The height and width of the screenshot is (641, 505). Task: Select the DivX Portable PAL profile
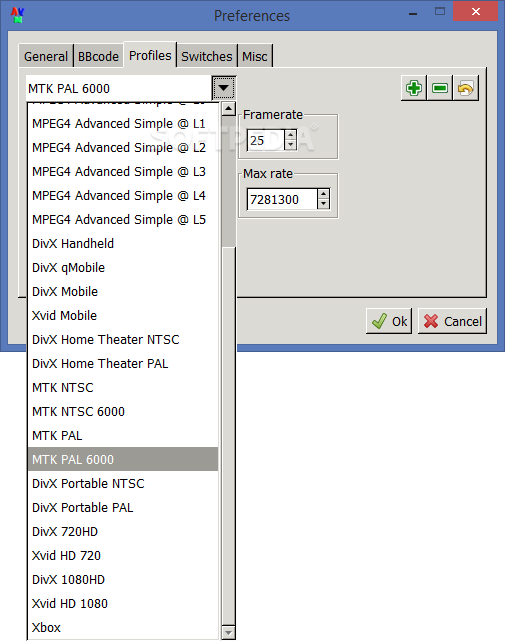tap(123, 508)
